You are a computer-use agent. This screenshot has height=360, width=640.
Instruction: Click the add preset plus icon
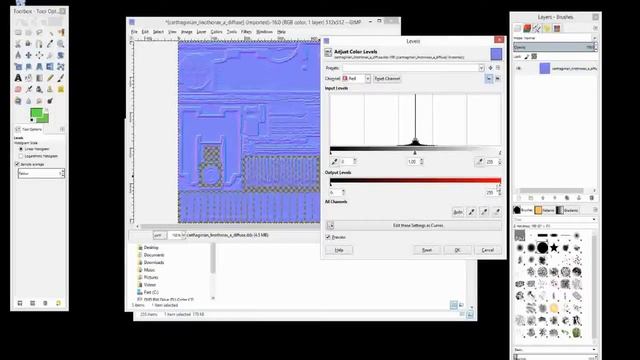491,68
